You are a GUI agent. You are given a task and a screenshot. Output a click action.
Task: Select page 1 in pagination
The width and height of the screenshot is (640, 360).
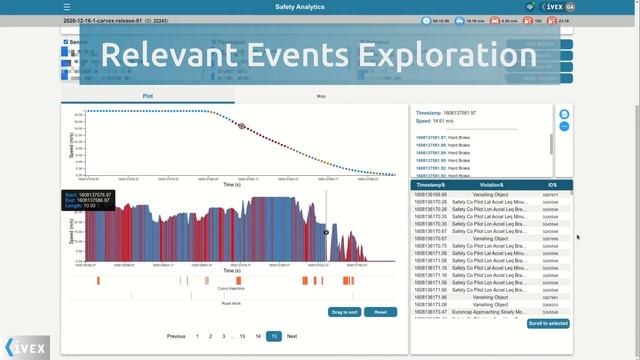(197, 336)
